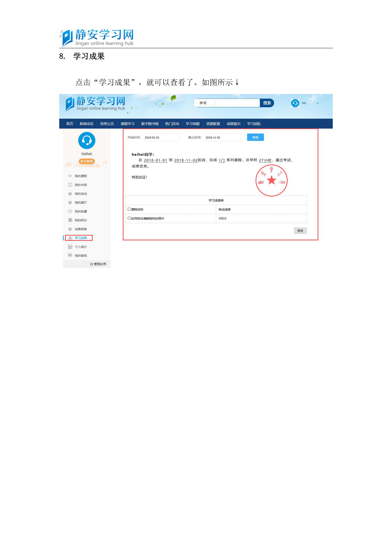Click the 学习成绩单 table title

(x=216, y=201)
